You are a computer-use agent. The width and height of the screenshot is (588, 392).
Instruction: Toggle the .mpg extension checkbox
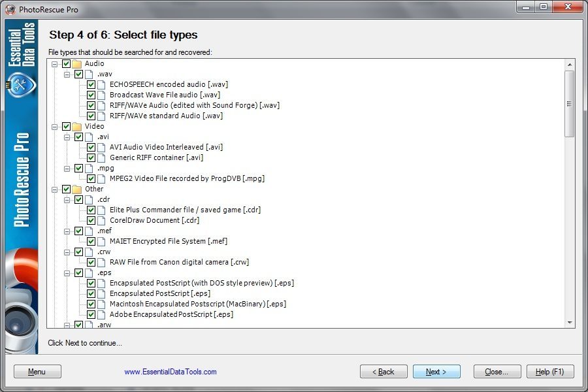click(x=79, y=169)
